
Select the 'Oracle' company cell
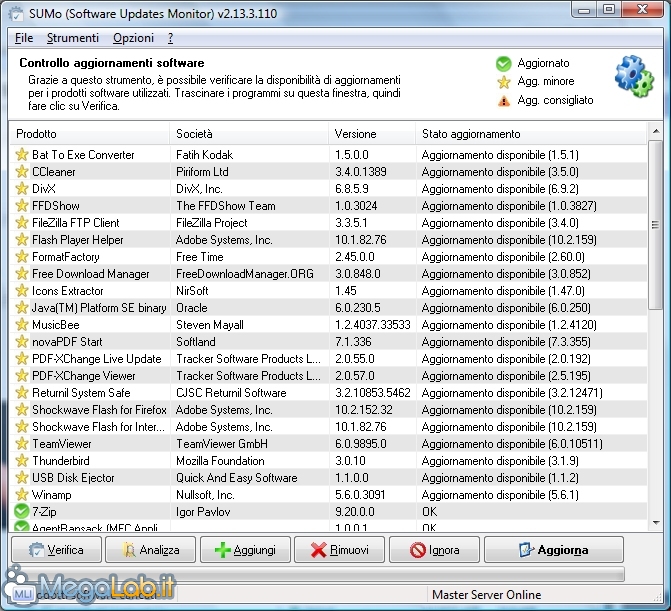click(x=192, y=308)
